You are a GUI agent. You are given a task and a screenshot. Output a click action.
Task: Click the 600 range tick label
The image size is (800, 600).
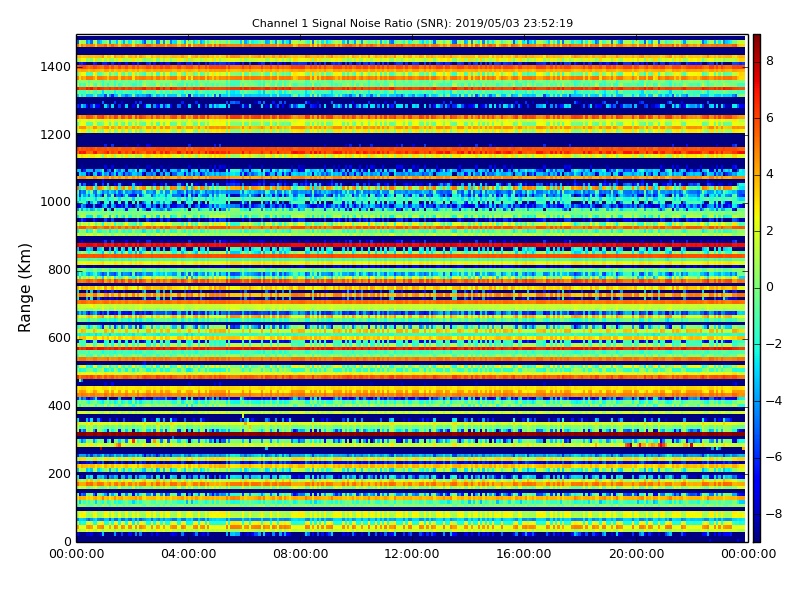59,338
